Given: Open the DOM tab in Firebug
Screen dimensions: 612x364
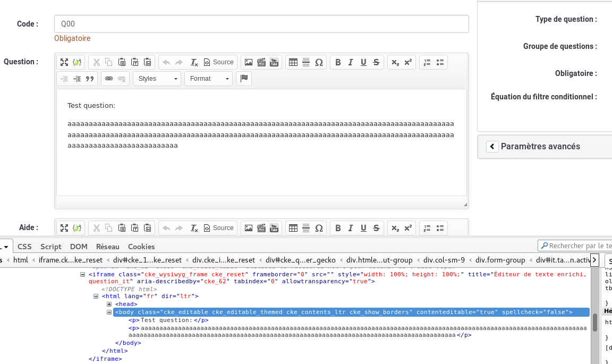Looking at the screenshot, I should point(79,247).
